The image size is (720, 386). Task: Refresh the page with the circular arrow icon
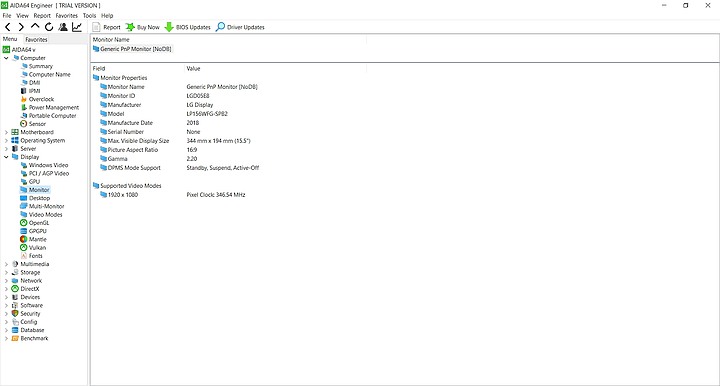click(49, 27)
